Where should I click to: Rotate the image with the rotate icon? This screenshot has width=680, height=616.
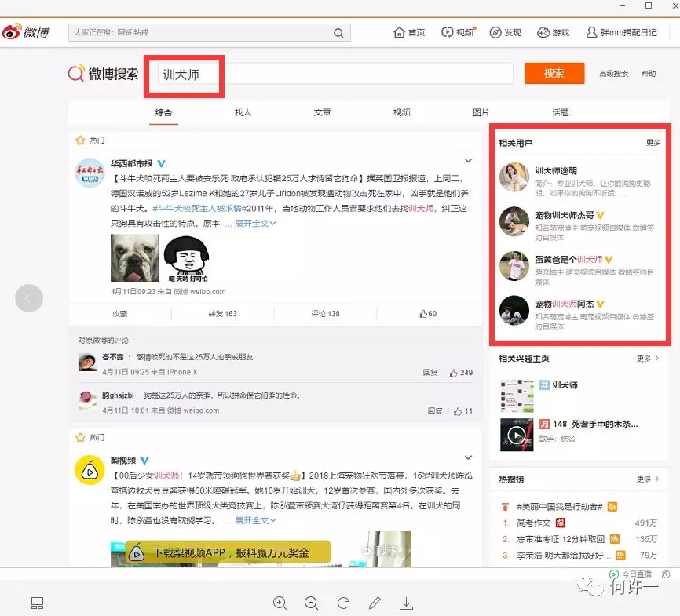point(343,603)
